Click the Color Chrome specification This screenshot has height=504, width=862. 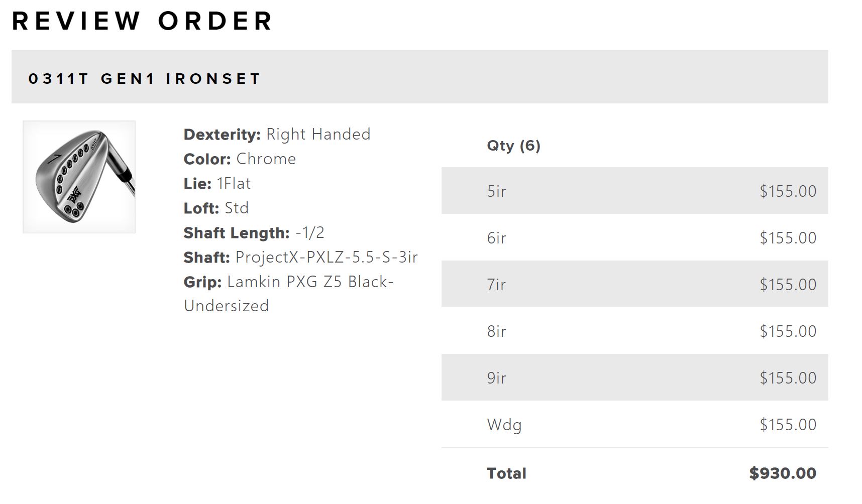tap(240, 159)
